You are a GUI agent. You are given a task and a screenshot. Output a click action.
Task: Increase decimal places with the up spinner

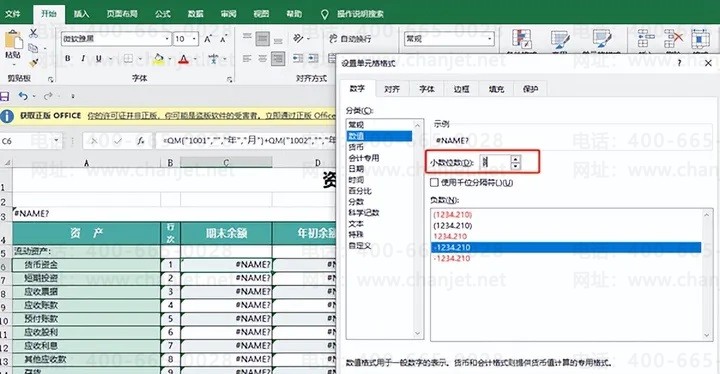coord(516,159)
